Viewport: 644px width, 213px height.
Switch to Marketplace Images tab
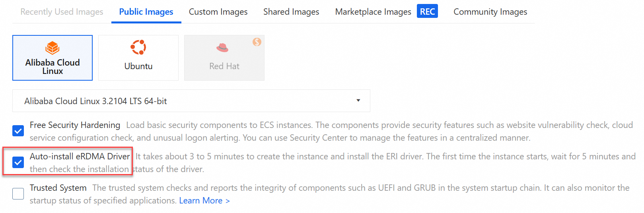pos(373,12)
